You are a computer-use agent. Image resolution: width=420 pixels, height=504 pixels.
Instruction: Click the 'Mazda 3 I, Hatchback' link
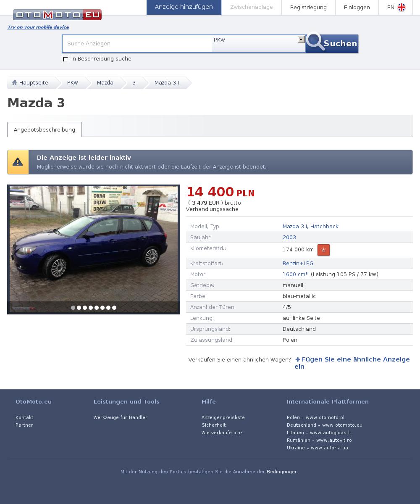click(310, 226)
